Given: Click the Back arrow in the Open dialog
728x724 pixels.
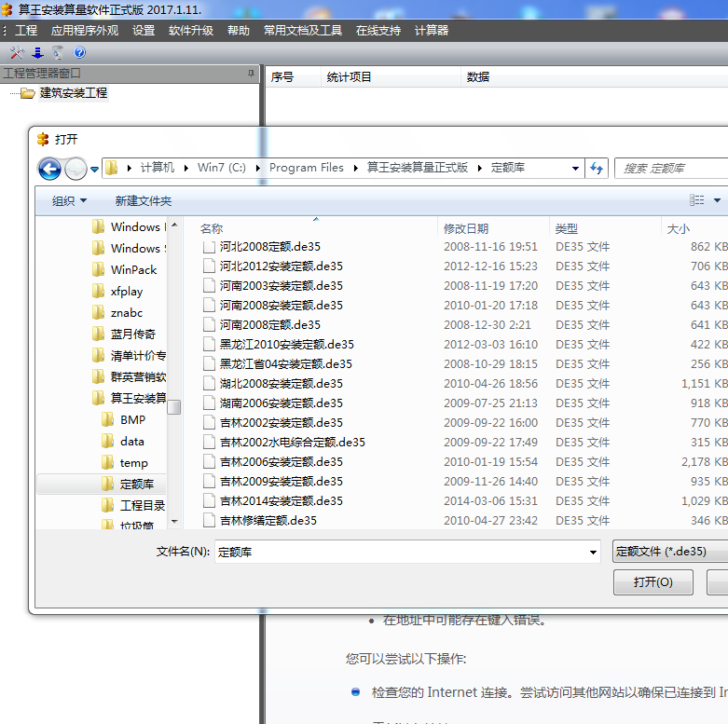Looking at the screenshot, I should 49,169.
